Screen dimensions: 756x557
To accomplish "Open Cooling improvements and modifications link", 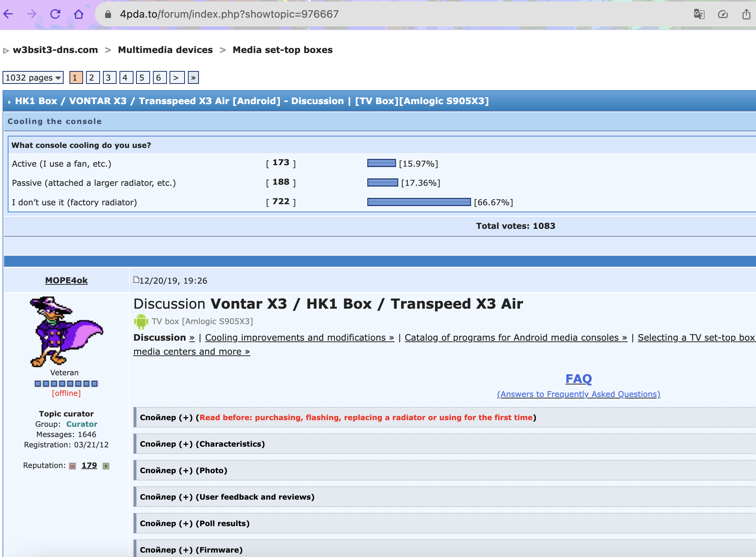I will point(299,338).
